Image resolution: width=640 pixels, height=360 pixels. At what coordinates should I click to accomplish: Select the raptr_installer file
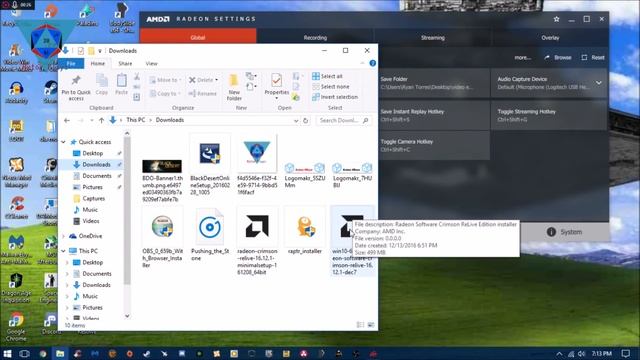point(305,231)
